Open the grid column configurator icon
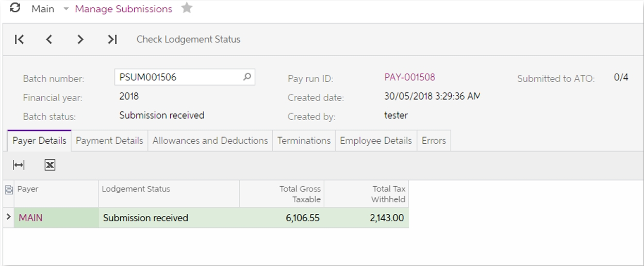Screen dimensions: 644x266 [8, 190]
